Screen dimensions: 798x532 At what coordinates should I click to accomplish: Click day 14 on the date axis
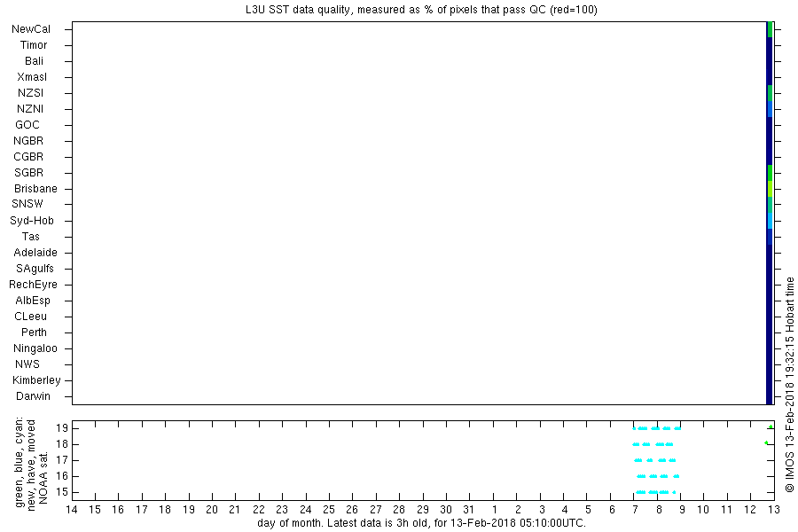click(x=72, y=510)
